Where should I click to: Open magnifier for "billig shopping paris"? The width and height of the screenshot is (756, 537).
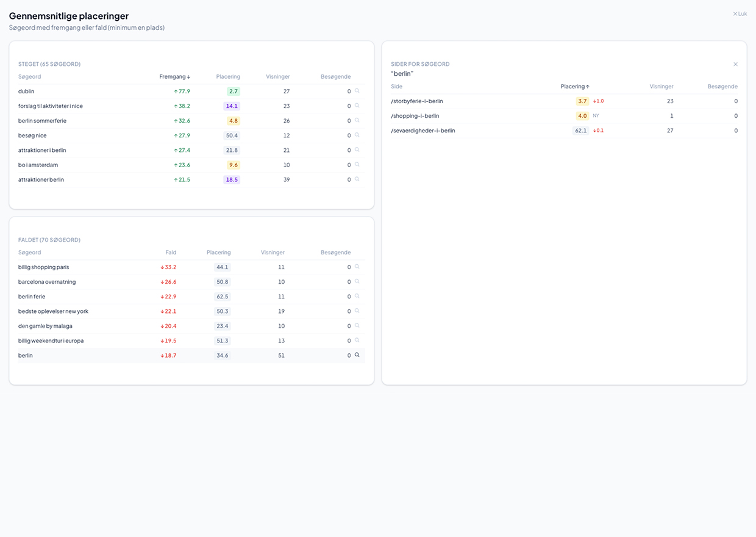tap(357, 267)
